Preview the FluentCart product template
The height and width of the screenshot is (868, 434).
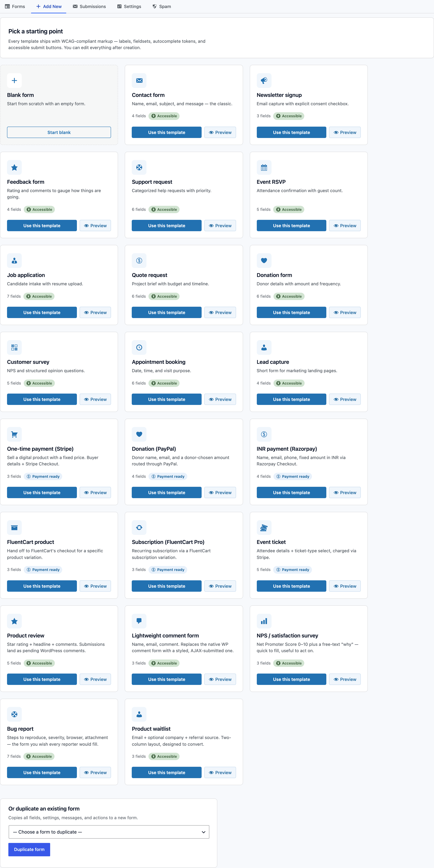95,586
